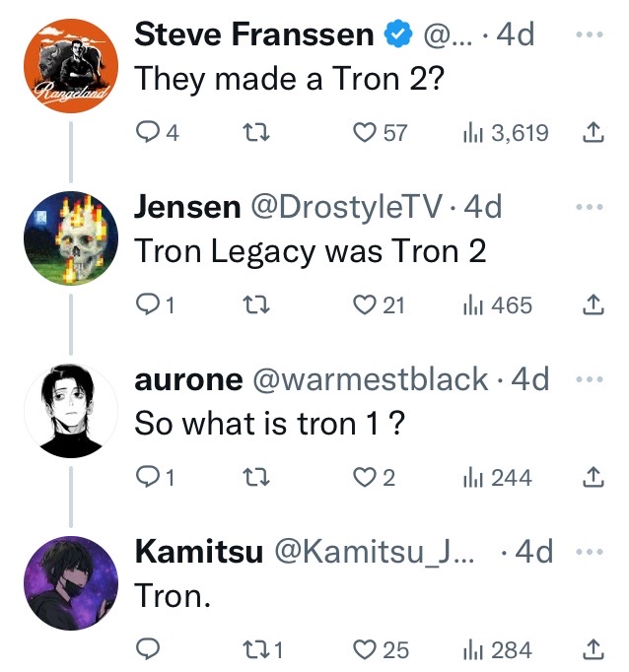Reply to Jensen's Tron Legacy tweet

(149, 305)
